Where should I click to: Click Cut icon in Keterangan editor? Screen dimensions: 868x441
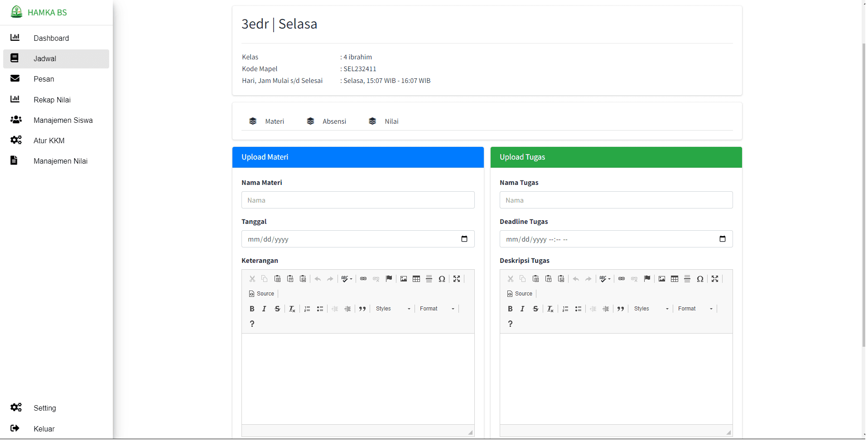(x=252, y=279)
